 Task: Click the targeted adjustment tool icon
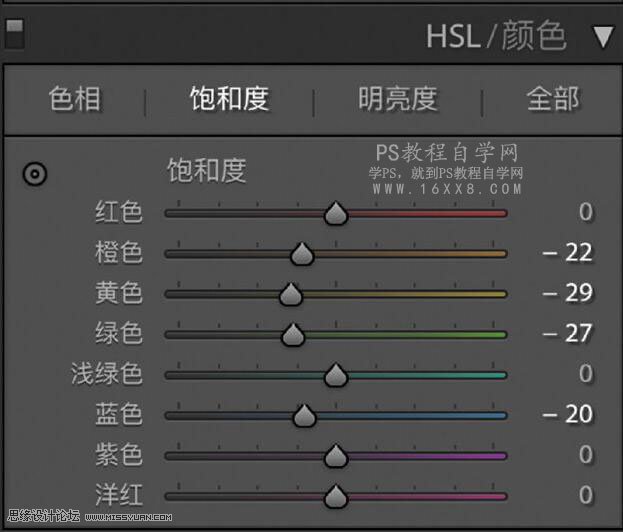click(x=35, y=175)
